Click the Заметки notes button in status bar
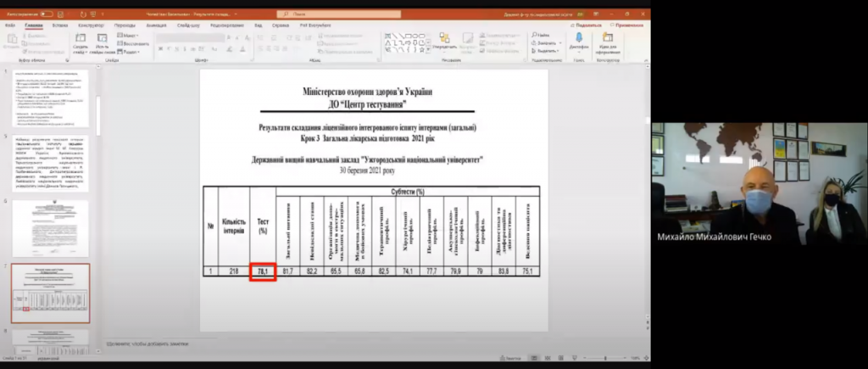This screenshot has width=868, height=369. [x=509, y=359]
